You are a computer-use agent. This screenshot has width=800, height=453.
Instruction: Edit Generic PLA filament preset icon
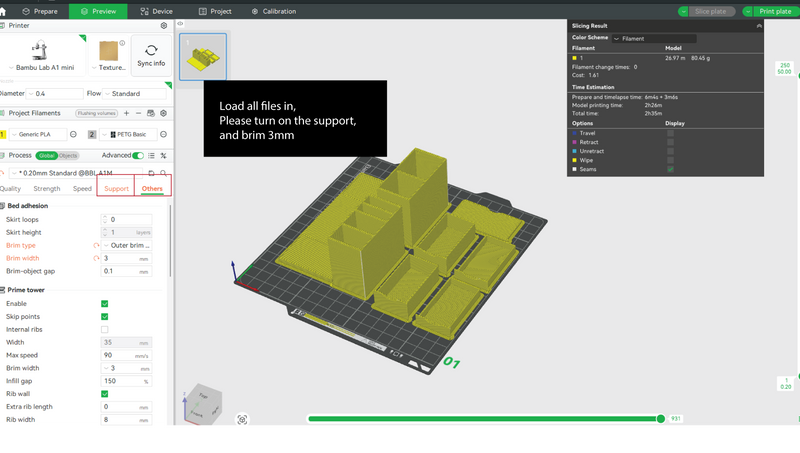point(73,134)
